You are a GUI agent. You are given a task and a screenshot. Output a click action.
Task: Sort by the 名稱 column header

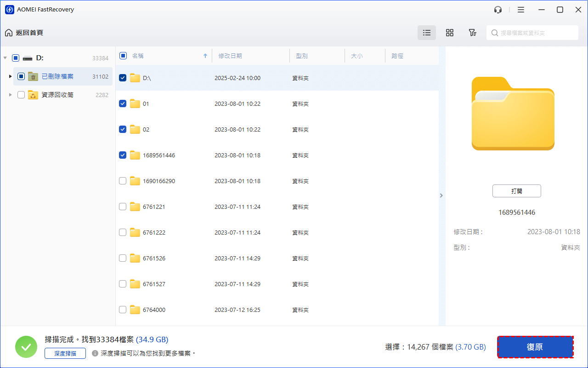pyautogui.click(x=138, y=56)
